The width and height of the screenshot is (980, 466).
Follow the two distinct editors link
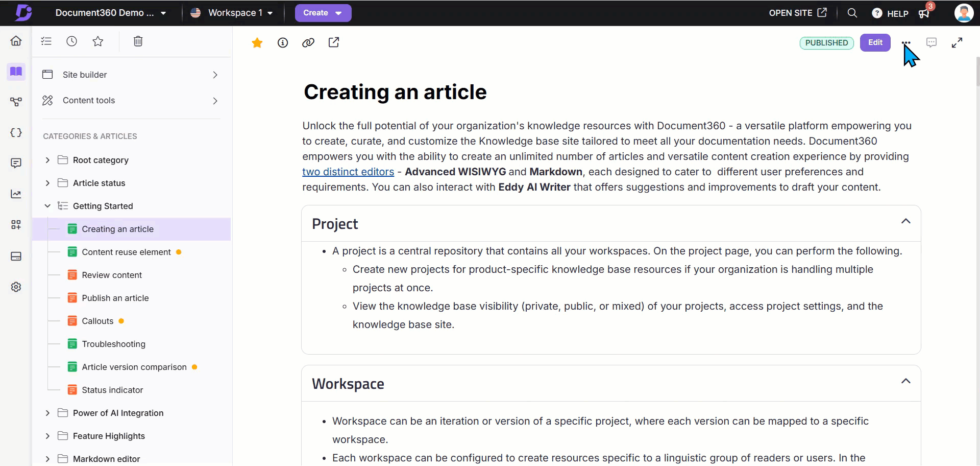(x=348, y=172)
